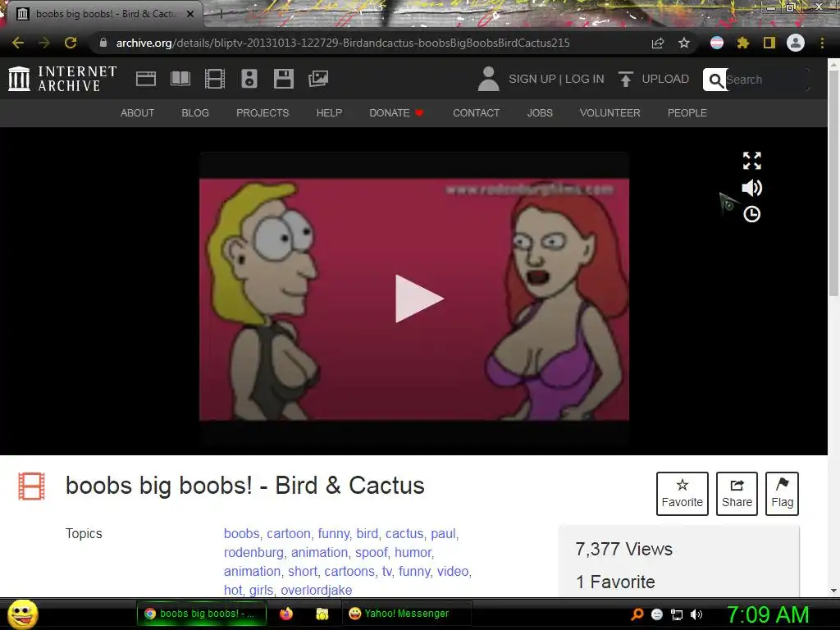
Task: Open the Chrome three-dot menu
Action: click(822, 43)
